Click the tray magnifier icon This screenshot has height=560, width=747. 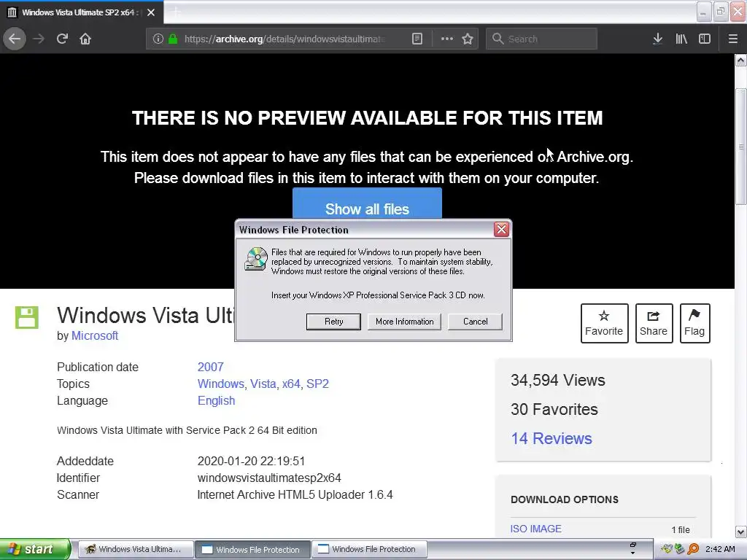coord(693,549)
